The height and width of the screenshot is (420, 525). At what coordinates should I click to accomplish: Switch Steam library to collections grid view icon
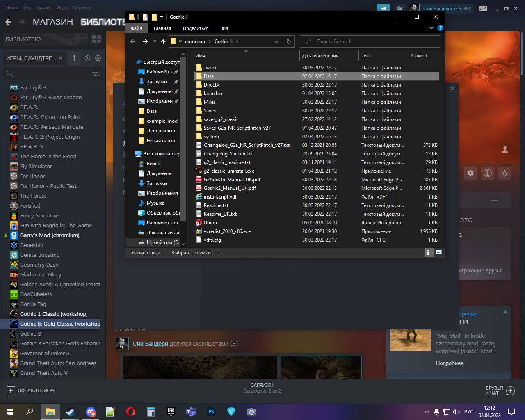pyautogui.click(x=96, y=39)
